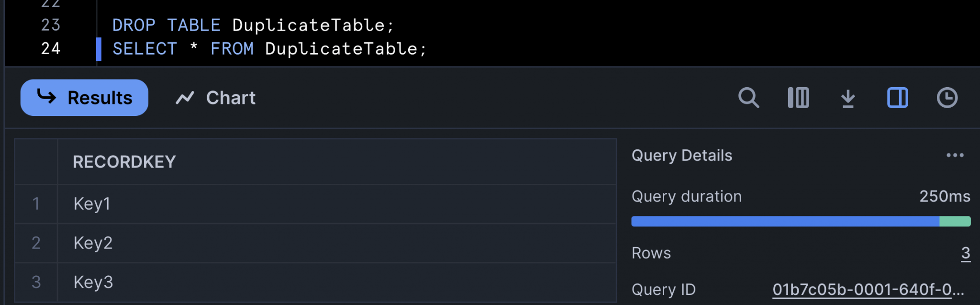Deselect the highlighted split-pane icon
This screenshot has height=305, width=980.
coord(897,98)
